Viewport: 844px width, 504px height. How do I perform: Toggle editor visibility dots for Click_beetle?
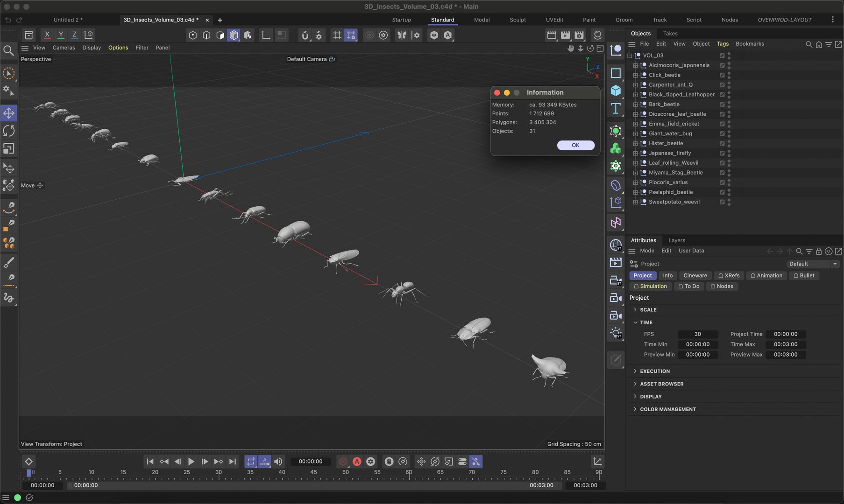[729, 75]
